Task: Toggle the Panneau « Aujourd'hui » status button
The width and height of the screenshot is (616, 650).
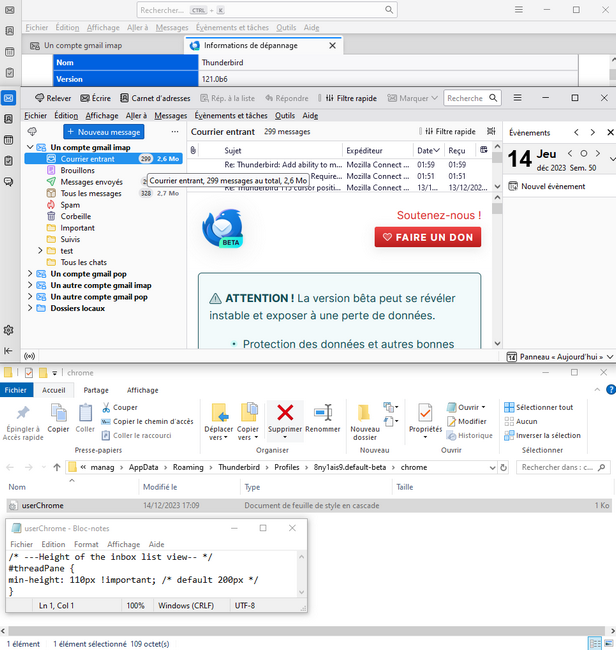Action: pos(560,357)
